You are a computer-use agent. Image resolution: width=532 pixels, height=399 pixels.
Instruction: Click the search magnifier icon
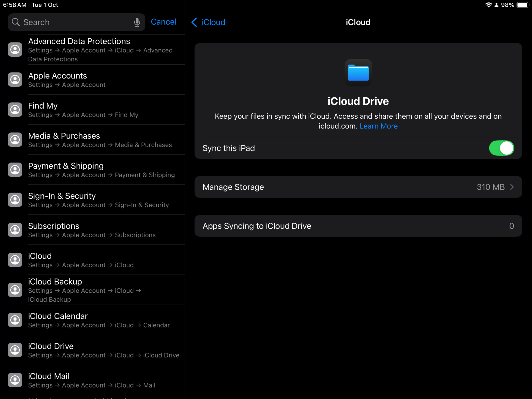16,22
